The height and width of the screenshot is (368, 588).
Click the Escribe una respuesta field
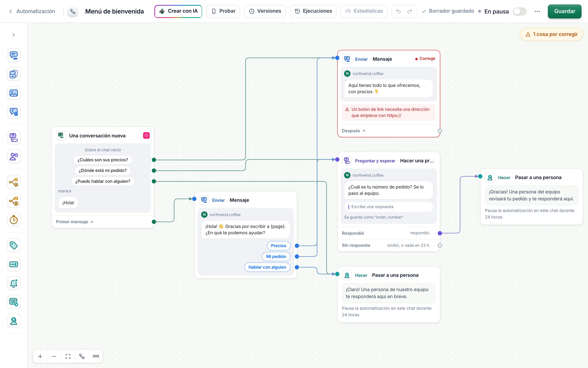(389, 207)
